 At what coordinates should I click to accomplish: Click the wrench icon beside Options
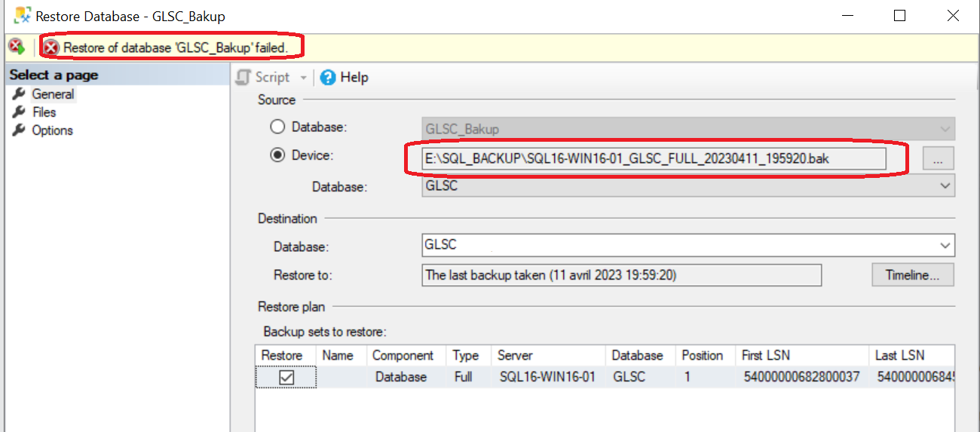click(x=19, y=130)
